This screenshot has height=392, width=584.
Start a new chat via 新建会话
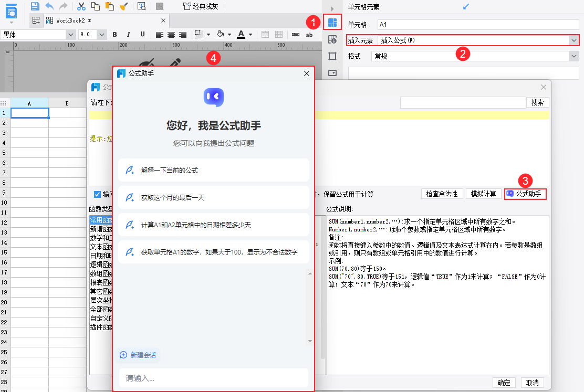tap(138, 355)
